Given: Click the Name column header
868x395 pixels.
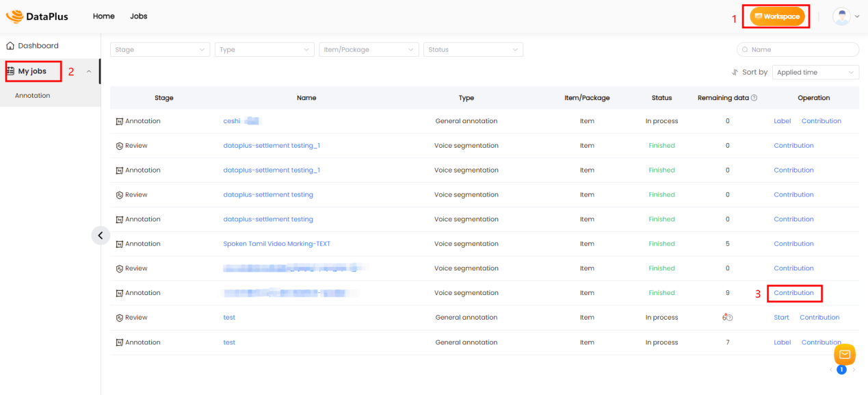Looking at the screenshot, I should click(306, 98).
